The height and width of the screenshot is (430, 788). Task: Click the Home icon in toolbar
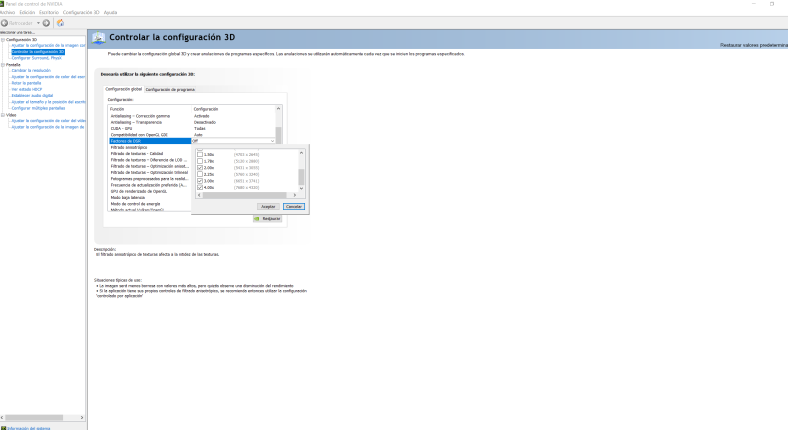coord(60,23)
